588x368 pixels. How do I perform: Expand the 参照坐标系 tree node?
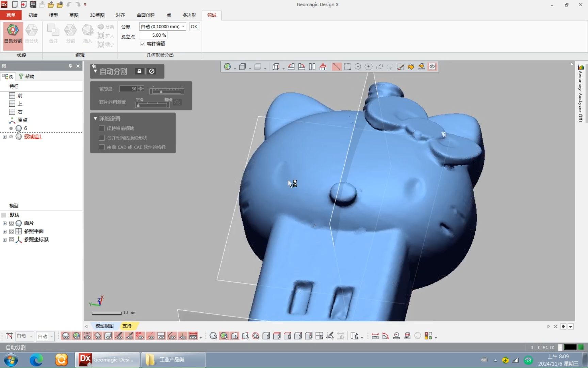5,240
